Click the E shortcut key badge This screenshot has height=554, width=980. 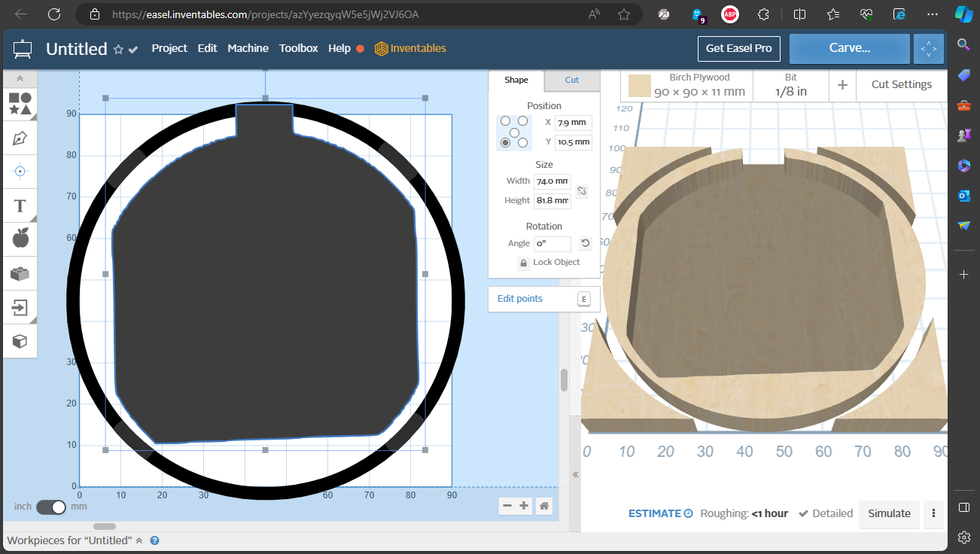point(583,299)
